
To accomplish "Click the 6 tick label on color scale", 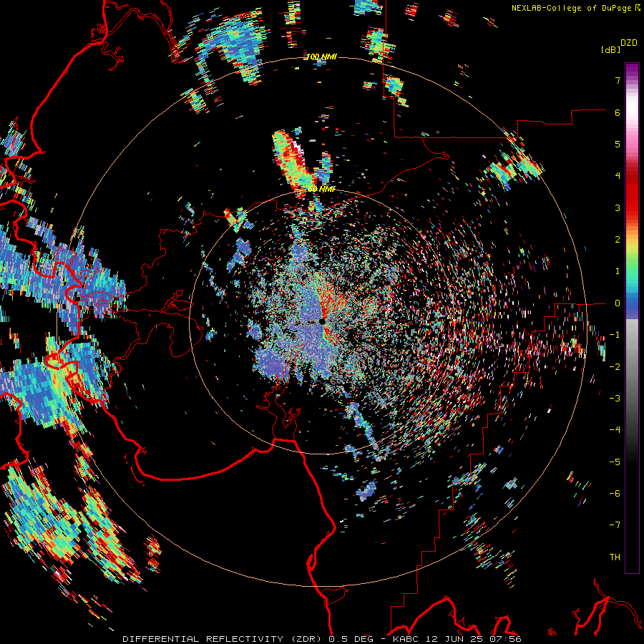I will [x=618, y=112].
